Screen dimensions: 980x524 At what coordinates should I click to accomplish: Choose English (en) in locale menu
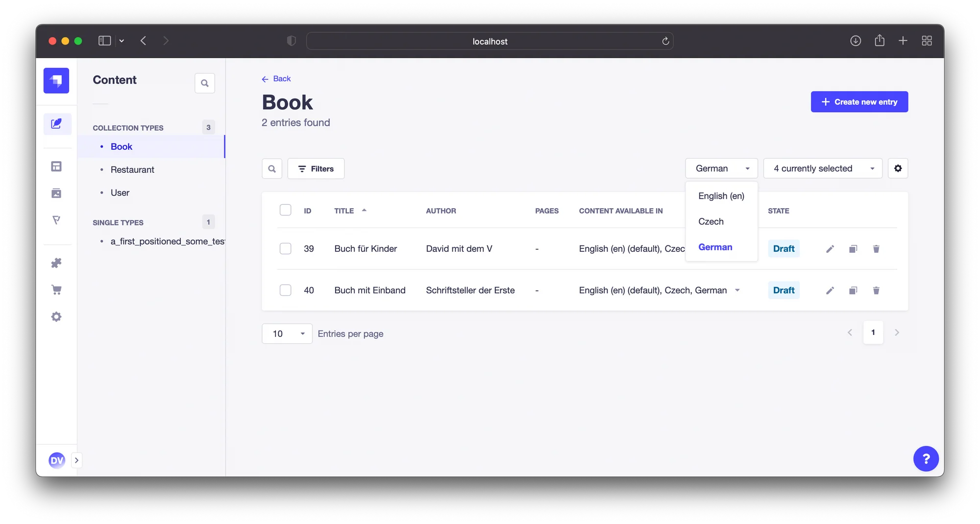(721, 196)
